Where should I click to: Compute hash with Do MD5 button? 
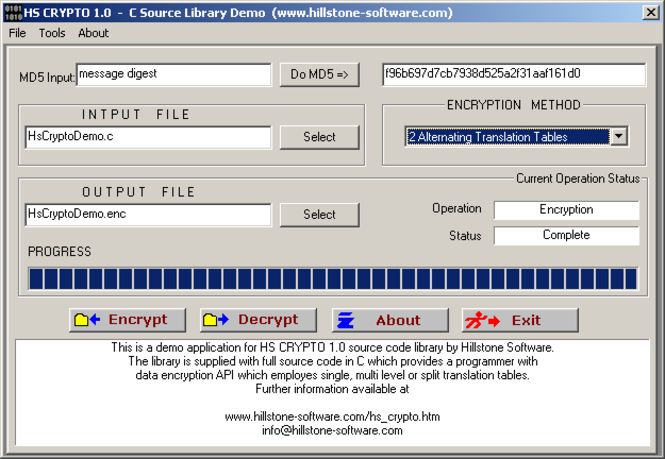(x=319, y=75)
